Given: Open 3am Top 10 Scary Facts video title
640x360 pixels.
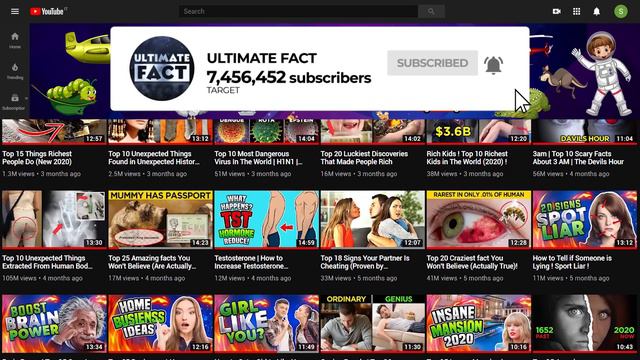Looking at the screenshot, I should click(578, 158).
